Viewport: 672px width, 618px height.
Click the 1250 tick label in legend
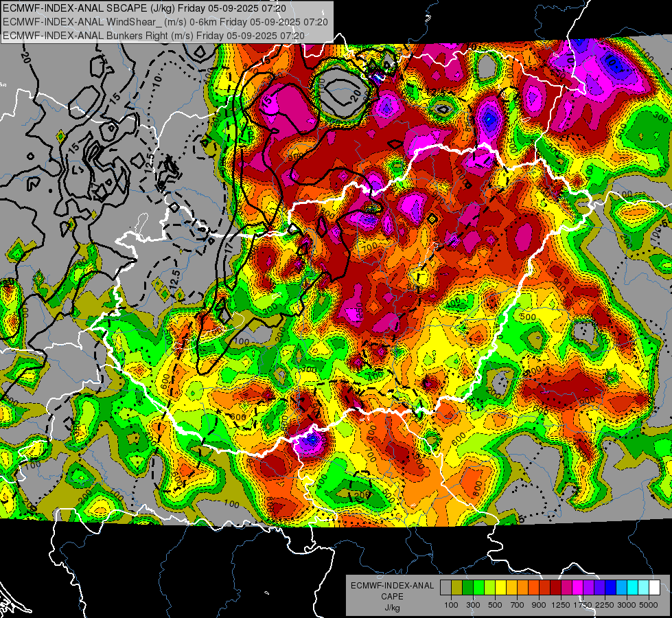(x=561, y=605)
